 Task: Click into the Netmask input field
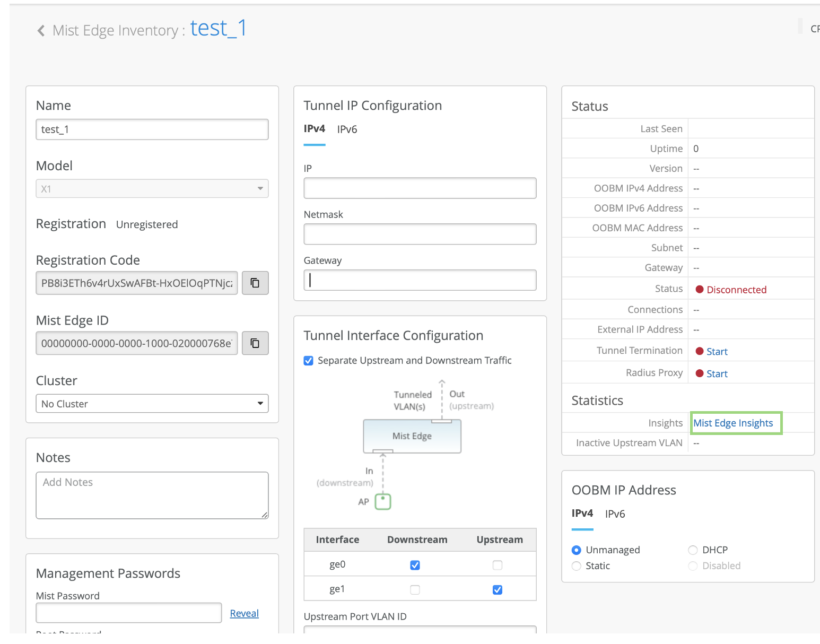click(x=420, y=234)
